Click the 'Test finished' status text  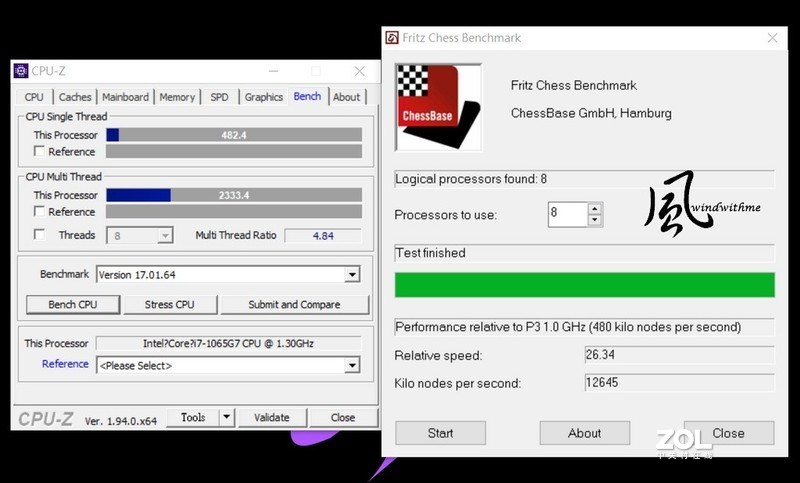point(431,253)
